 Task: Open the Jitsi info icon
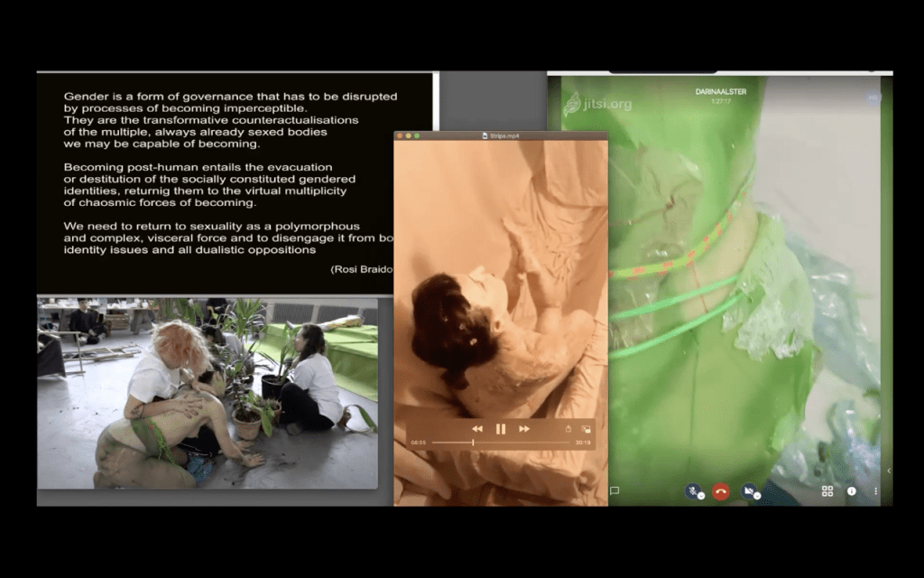851,491
